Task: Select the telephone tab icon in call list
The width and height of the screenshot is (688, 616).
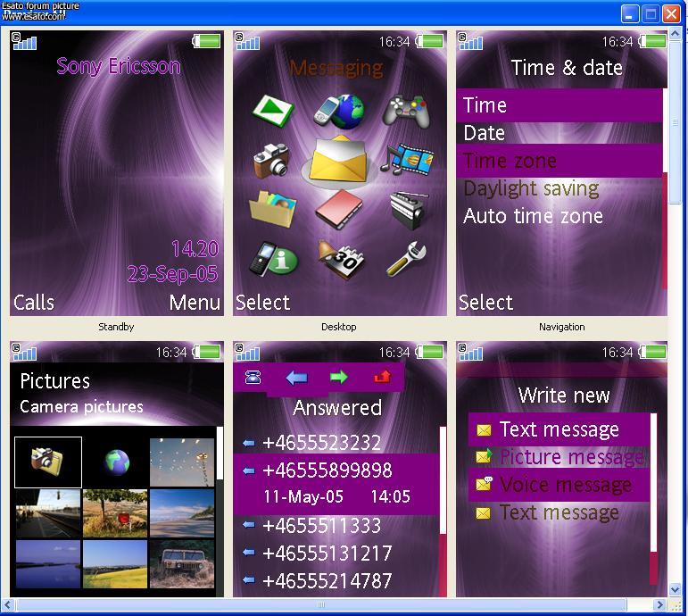Action: [253, 377]
